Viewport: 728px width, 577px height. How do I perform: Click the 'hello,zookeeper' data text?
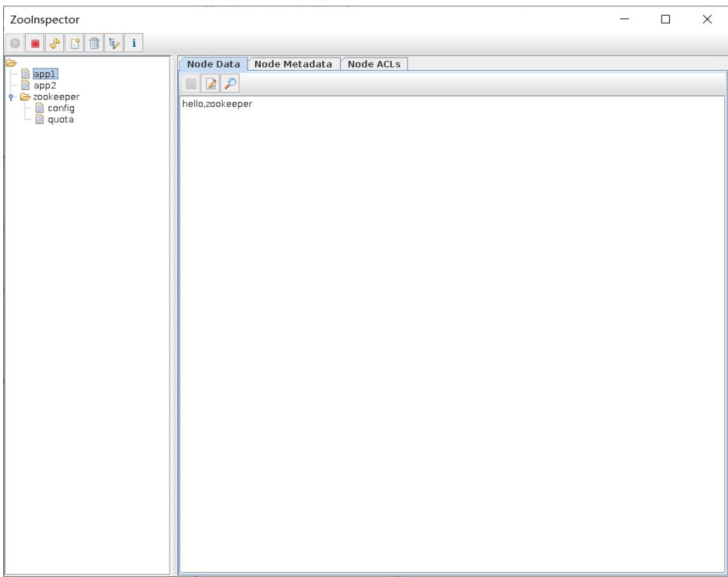point(217,104)
